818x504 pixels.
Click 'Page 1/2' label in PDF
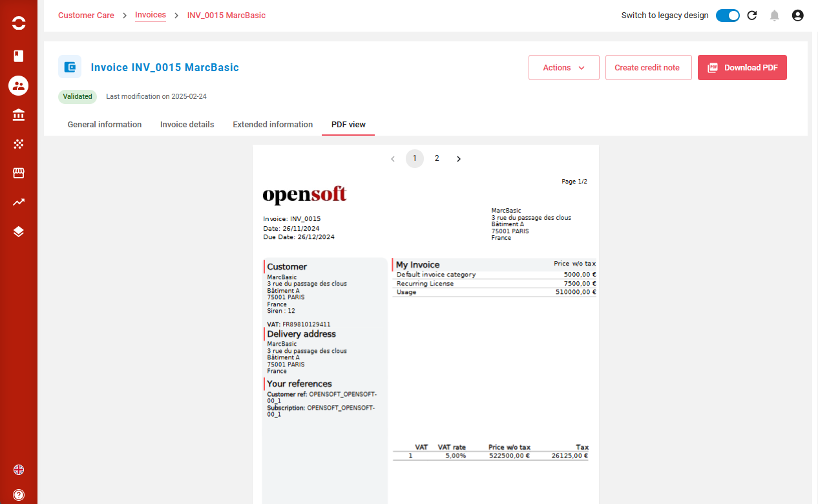574,182
